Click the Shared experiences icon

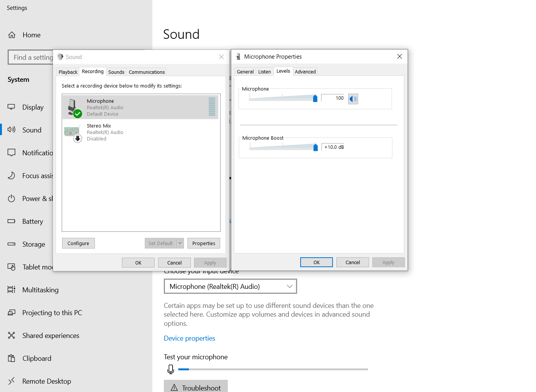[11, 335]
